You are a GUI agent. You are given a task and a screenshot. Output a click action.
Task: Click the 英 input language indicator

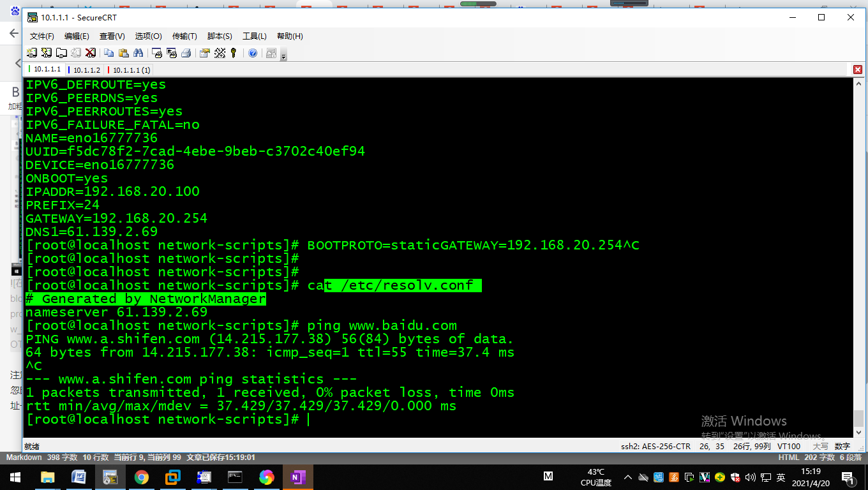[x=781, y=477]
